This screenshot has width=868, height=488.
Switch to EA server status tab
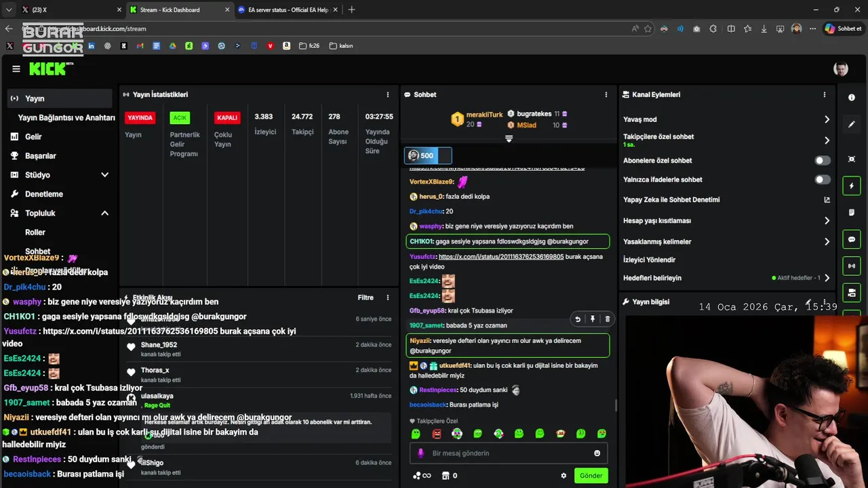(287, 9)
